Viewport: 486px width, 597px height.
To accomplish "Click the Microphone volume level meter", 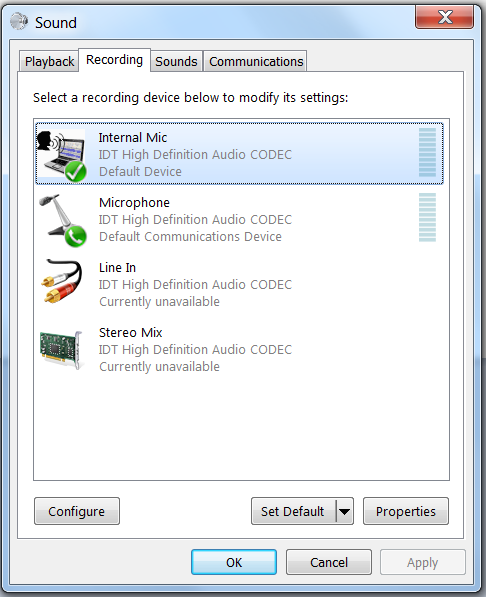I will coord(427,217).
